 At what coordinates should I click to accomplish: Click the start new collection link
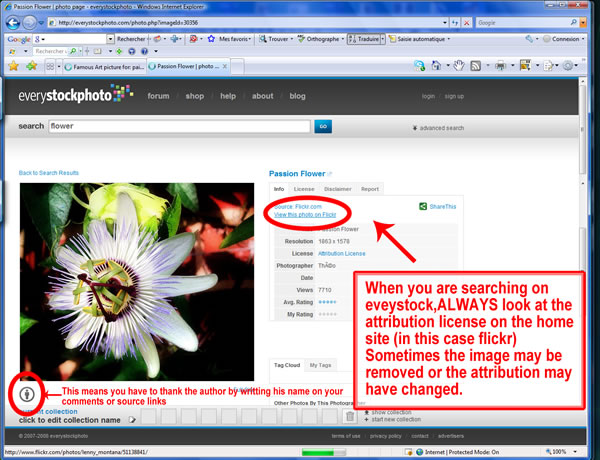click(x=392, y=419)
